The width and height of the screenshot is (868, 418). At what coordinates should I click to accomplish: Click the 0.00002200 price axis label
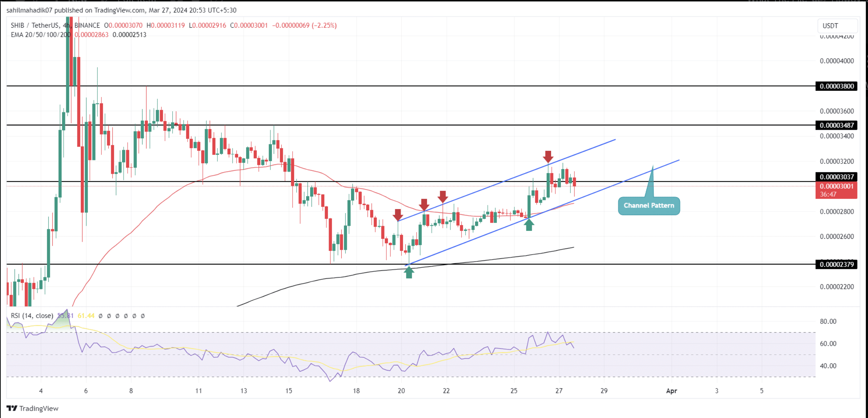[837, 287]
